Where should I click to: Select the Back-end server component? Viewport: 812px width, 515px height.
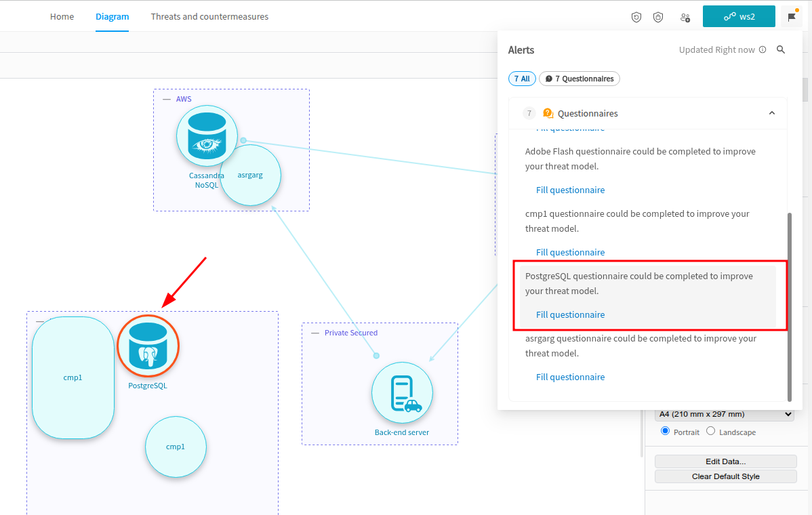(x=402, y=393)
